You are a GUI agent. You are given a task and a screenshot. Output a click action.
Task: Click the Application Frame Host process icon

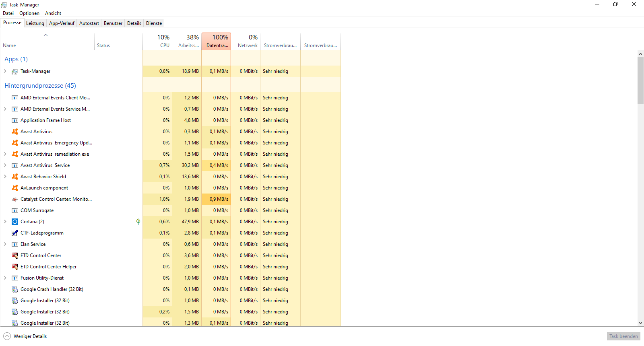click(x=15, y=120)
